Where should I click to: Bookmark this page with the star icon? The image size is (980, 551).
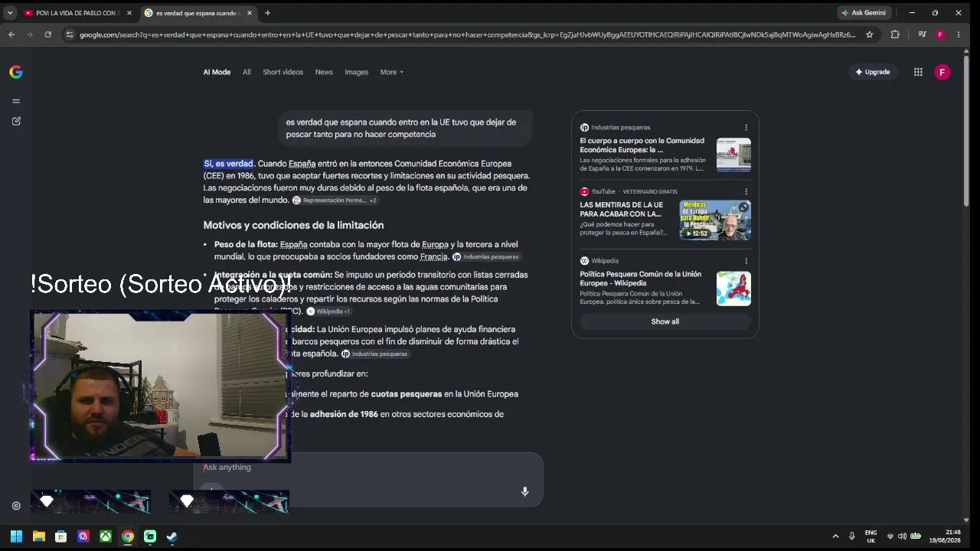point(870,34)
